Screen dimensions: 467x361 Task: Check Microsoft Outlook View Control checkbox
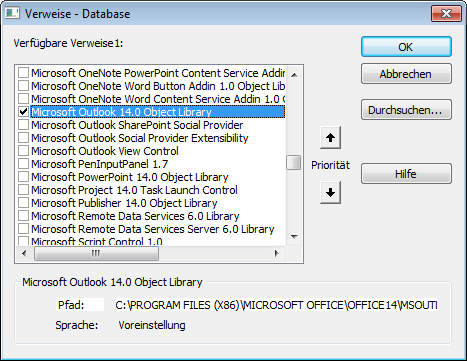click(x=23, y=151)
